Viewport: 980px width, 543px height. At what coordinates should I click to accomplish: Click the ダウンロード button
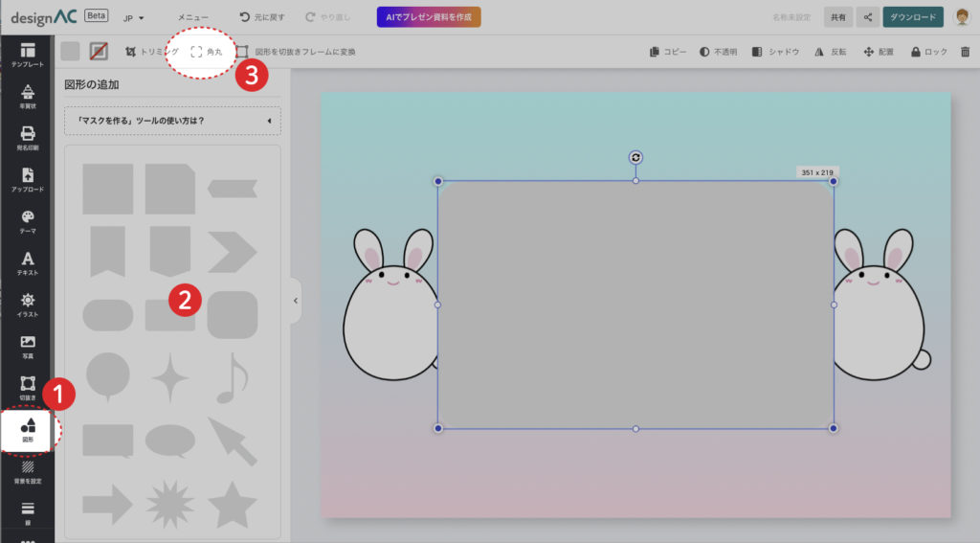pos(912,17)
